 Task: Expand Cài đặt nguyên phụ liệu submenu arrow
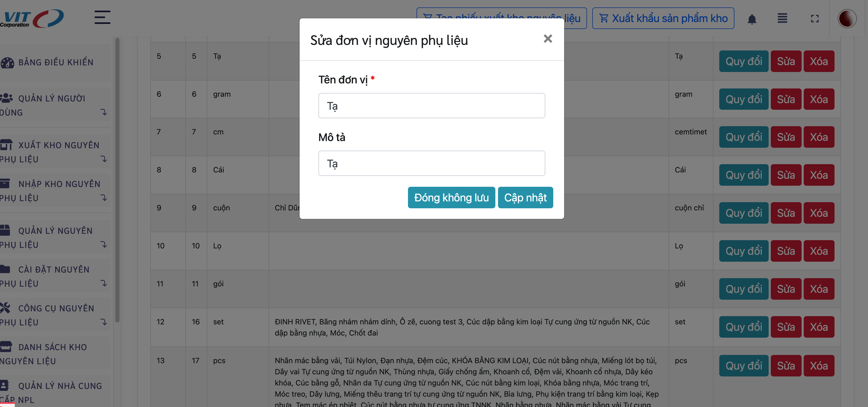pyautogui.click(x=104, y=283)
